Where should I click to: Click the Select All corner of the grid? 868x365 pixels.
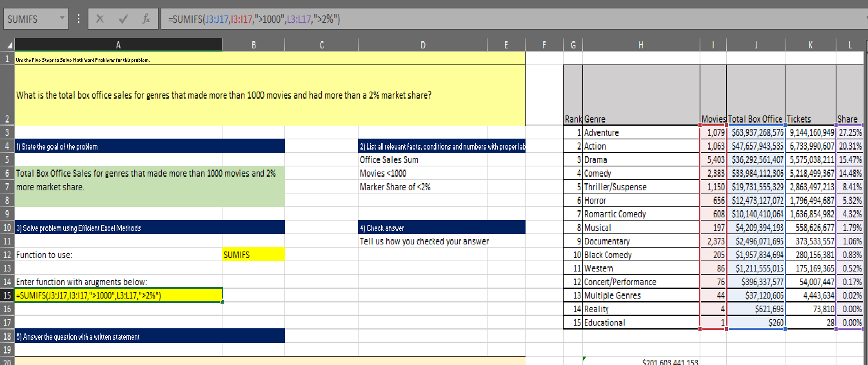[6, 45]
